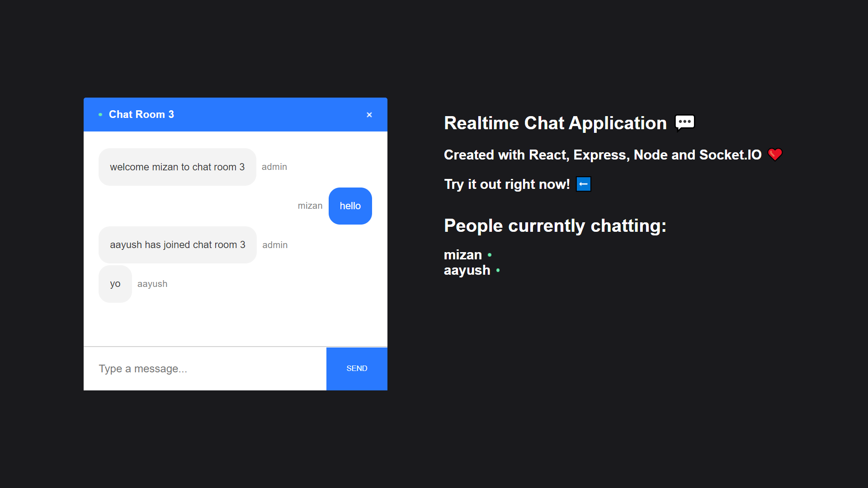The width and height of the screenshot is (868, 488).
Task: Click the blue left arrow emoji
Action: point(583,184)
